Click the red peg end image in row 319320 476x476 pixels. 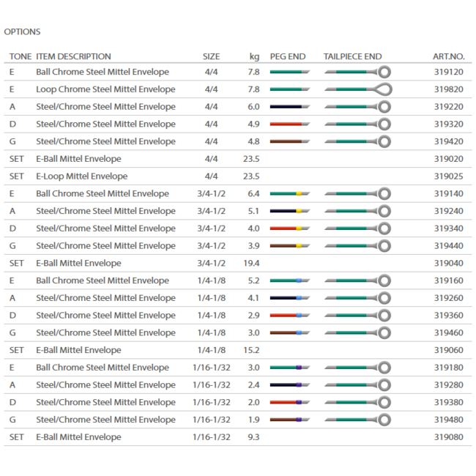[x=289, y=124]
